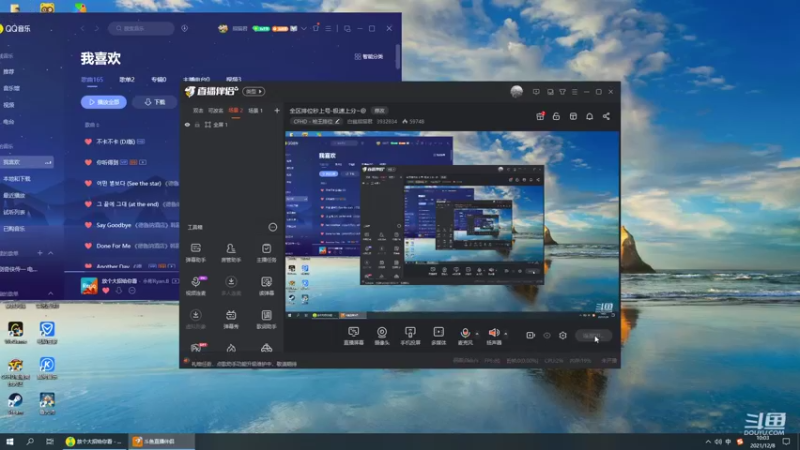Select the 专辑0 tab in QQ Music
The image size is (800, 450).
pos(159,80)
